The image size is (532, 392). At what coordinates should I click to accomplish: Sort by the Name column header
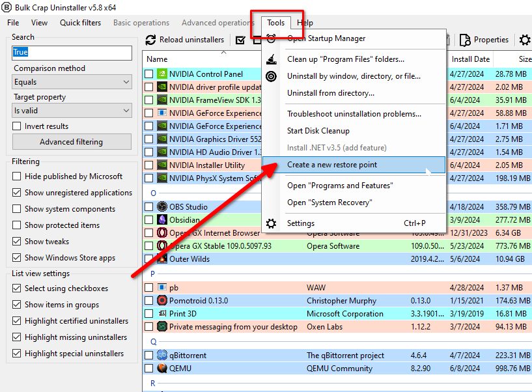point(157,59)
